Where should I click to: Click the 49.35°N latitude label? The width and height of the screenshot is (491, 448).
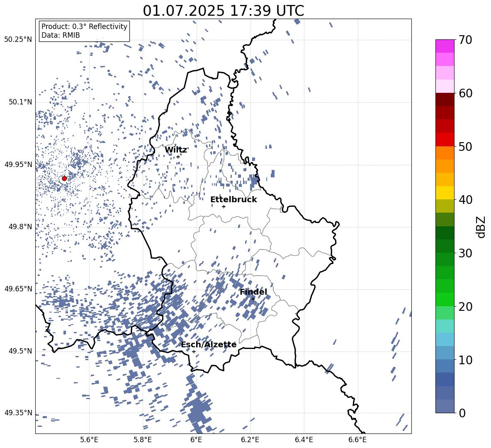18,413
